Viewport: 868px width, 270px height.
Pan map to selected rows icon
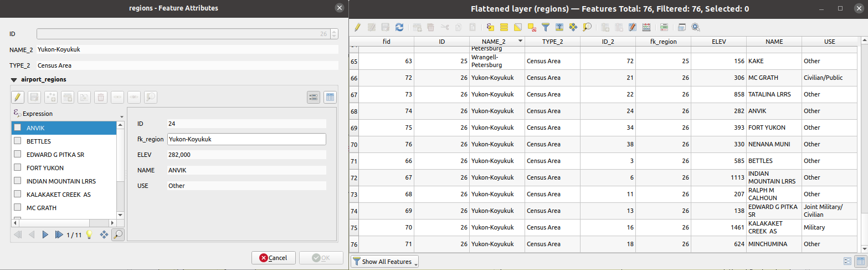click(x=573, y=27)
